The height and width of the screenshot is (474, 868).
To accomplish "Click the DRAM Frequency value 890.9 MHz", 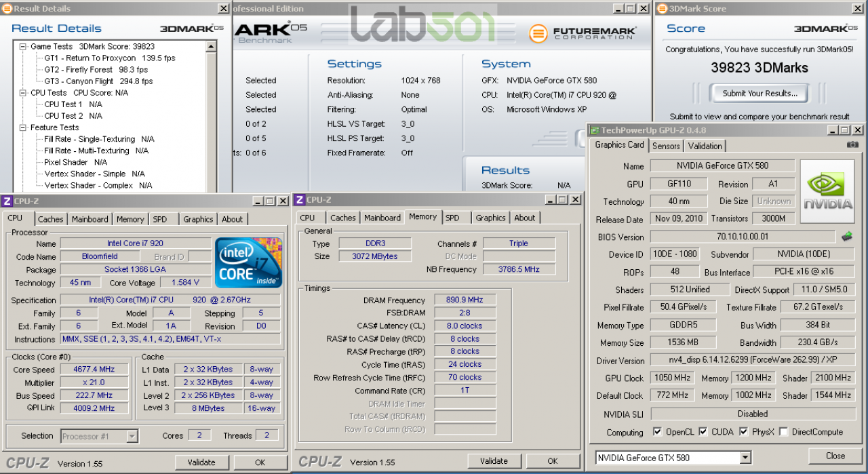I will coord(465,300).
